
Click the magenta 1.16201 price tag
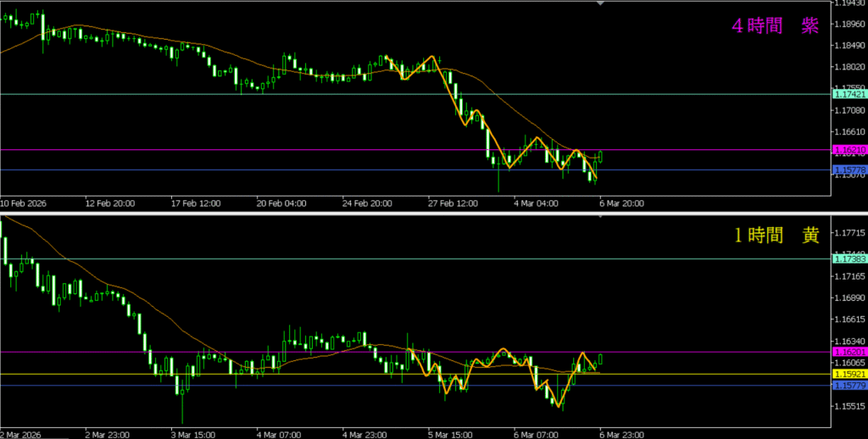pyautogui.click(x=849, y=352)
